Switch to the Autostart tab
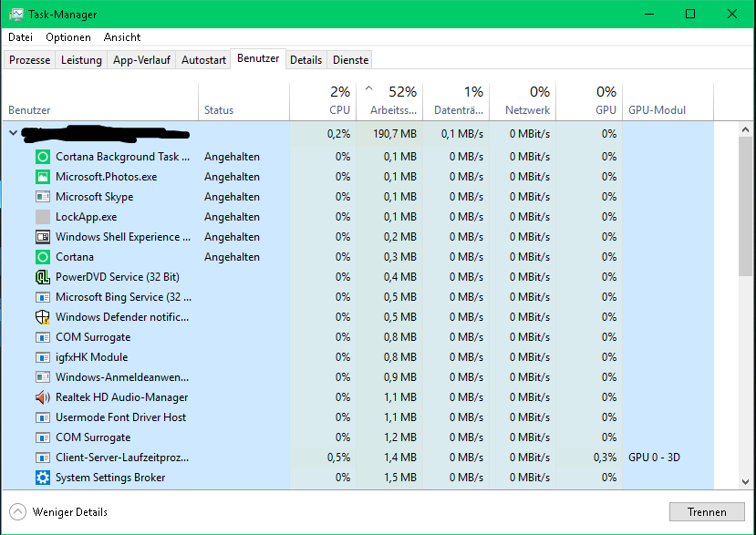 [203, 60]
